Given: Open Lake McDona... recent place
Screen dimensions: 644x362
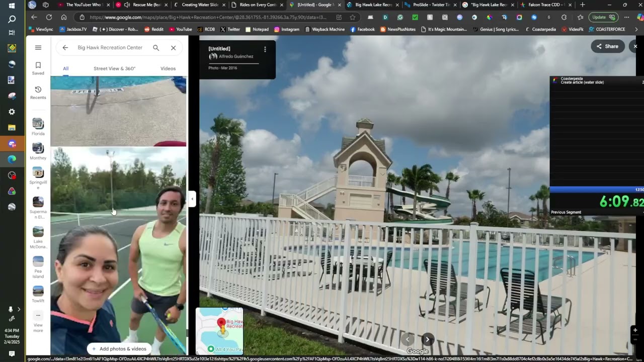Looking at the screenshot, I should pos(38,238).
